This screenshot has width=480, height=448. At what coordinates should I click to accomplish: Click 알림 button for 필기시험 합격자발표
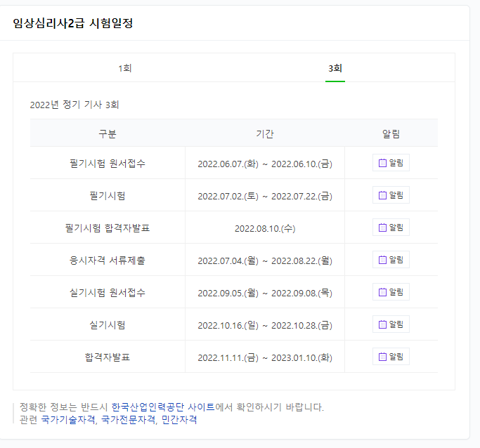pyautogui.click(x=391, y=228)
